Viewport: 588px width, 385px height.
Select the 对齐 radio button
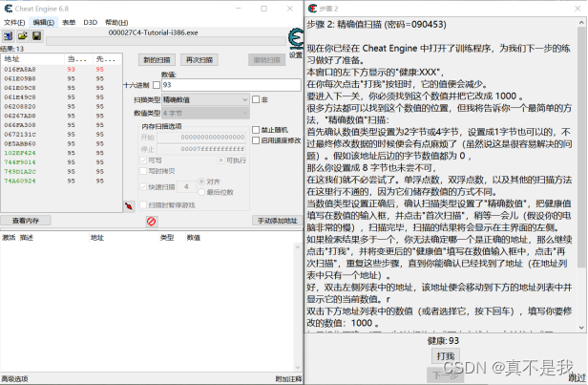point(201,182)
